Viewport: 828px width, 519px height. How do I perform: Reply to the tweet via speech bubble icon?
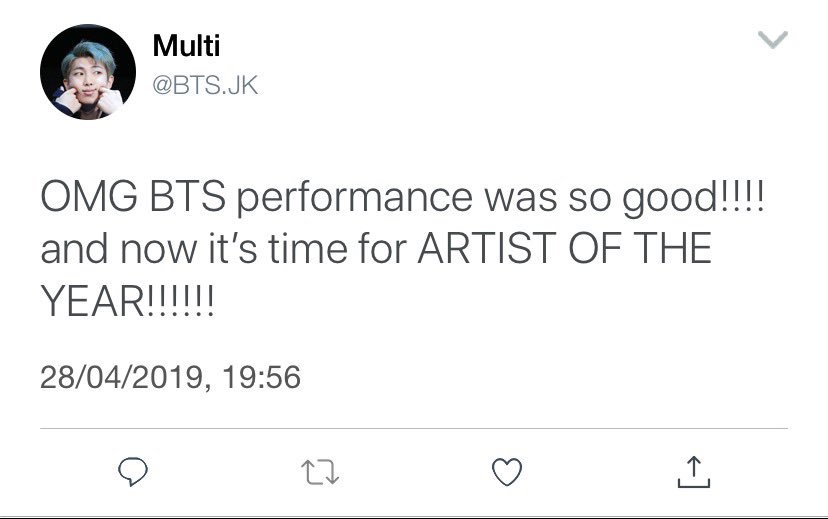point(133,471)
